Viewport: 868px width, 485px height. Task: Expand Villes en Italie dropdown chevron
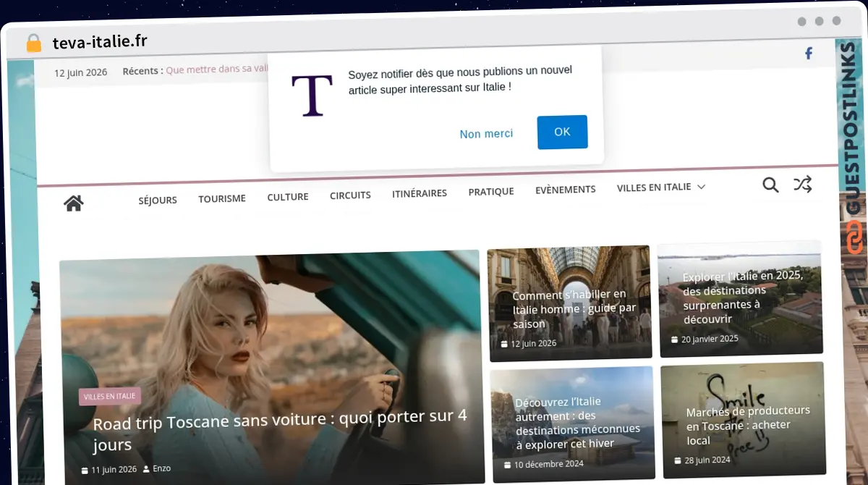pyautogui.click(x=701, y=187)
